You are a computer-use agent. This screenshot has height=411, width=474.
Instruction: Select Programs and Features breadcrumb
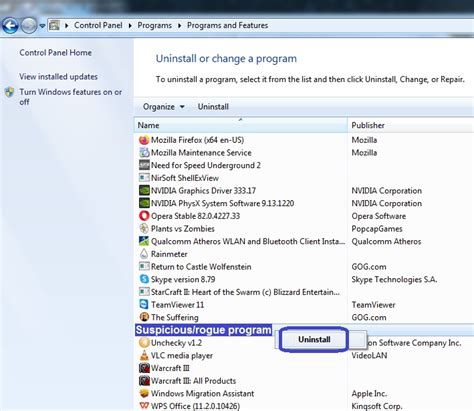click(227, 25)
